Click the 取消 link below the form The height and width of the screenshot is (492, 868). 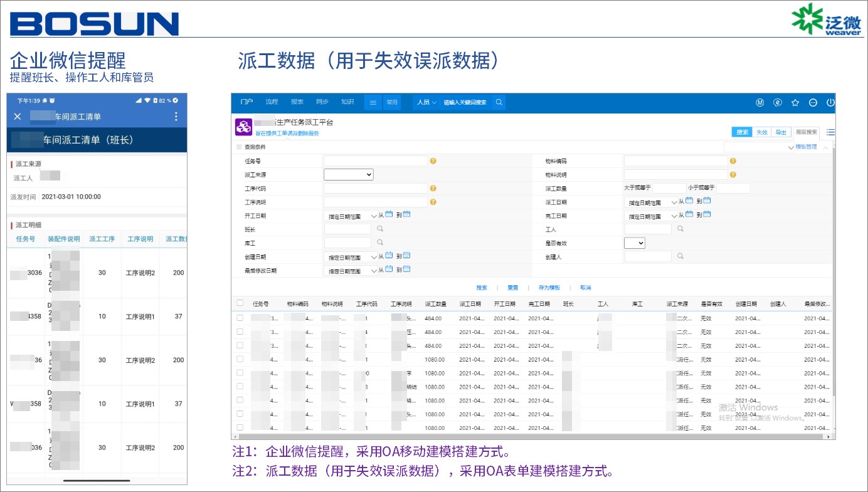[x=585, y=288]
